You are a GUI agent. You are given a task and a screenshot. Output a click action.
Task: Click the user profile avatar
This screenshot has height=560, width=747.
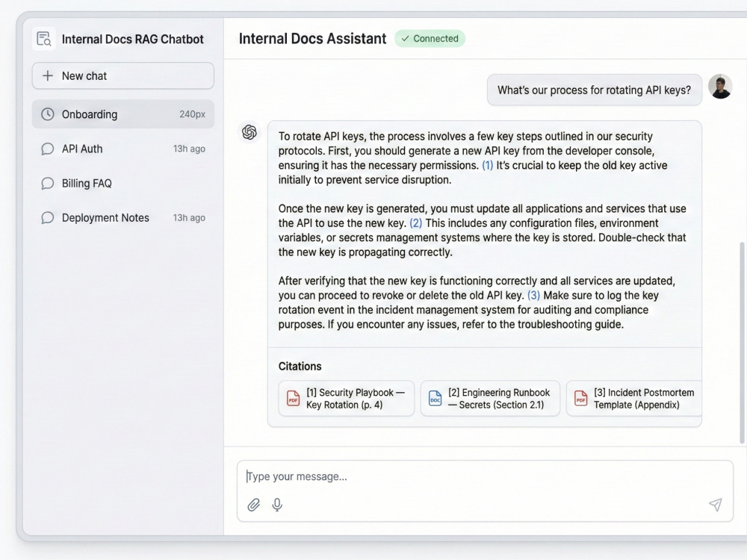coord(720,87)
